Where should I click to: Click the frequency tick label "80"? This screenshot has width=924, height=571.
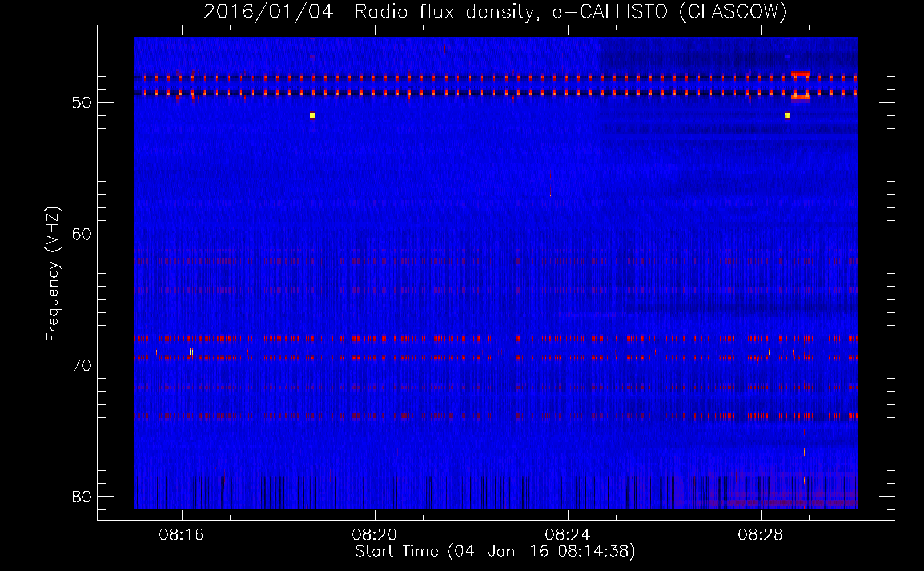click(x=82, y=497)
